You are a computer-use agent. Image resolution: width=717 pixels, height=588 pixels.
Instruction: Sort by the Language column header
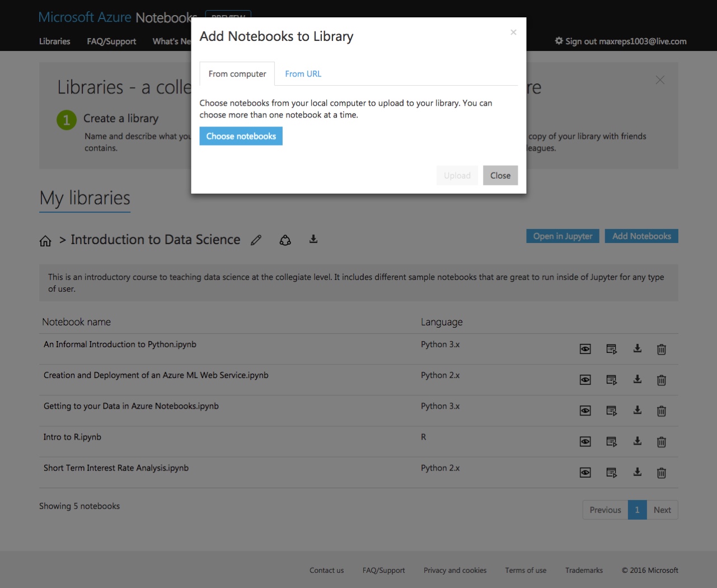click(x=442, y=322)
